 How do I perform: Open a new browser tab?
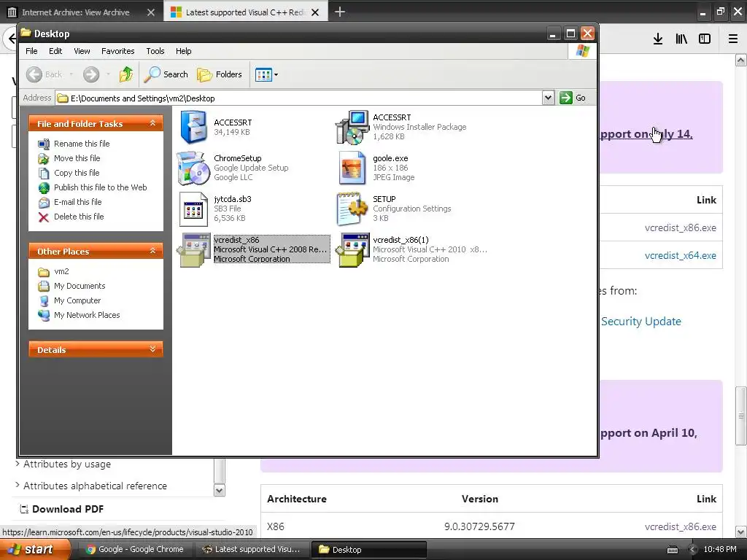pyautogui.click(x=340, y=12)
